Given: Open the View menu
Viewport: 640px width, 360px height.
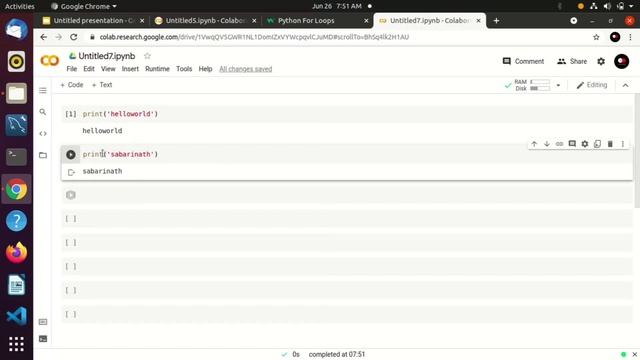Looking at the screenshot, I should coord(108,69).
